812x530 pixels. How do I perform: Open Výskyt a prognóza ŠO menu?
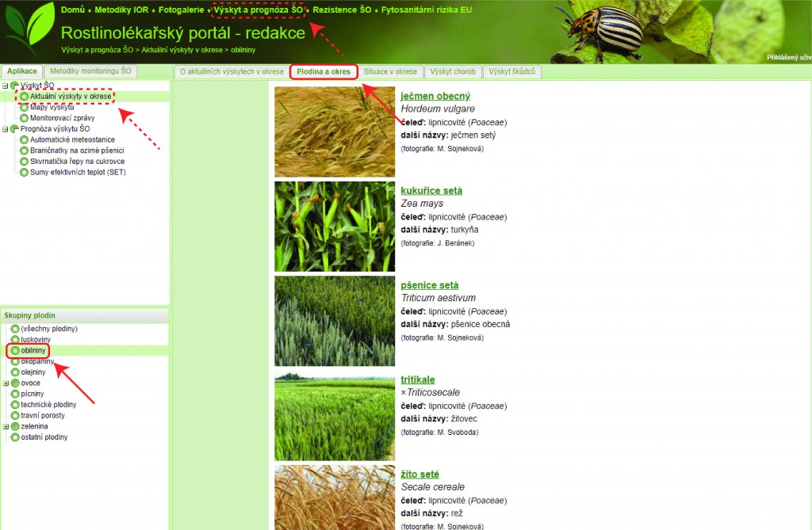click(259, 10)
